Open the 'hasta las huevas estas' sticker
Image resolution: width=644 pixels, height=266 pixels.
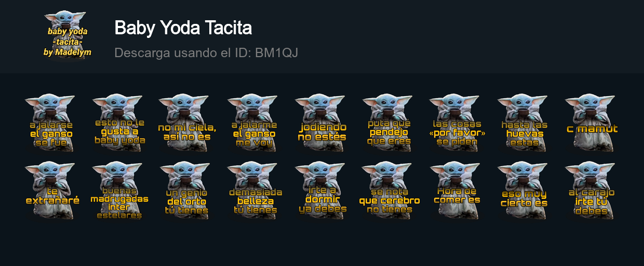pyautogui.click(x=524, y=123)
